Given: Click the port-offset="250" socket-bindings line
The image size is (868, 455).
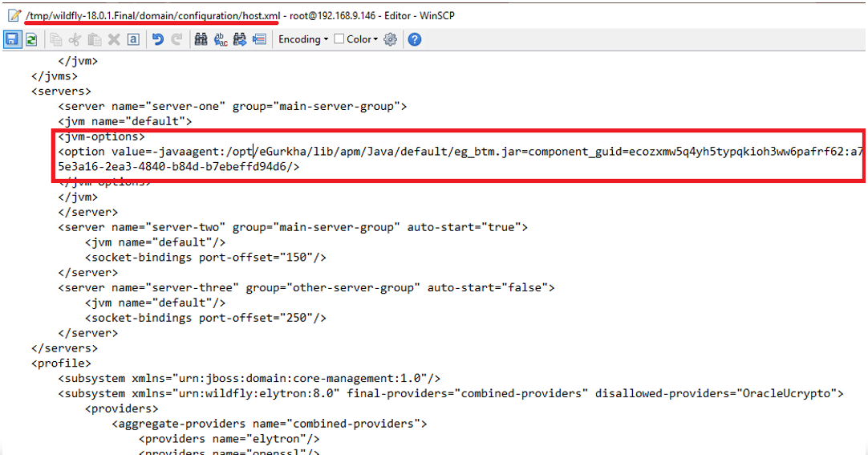Looking at the screenshot, I should coord(205,318).
